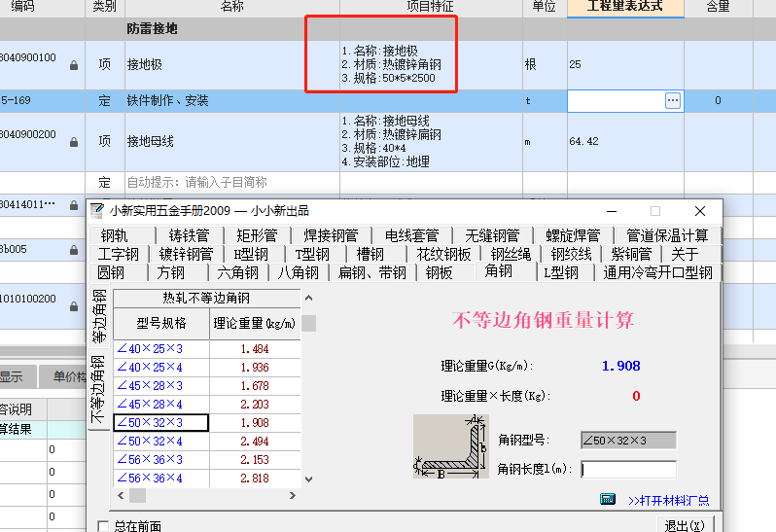Open the 槽钢 tab
776x532 pixels.
370,255
